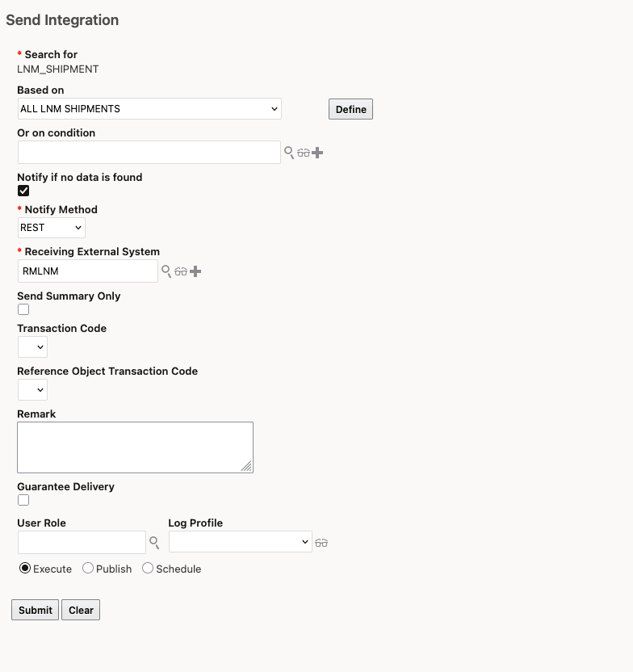Click the binoculars icon beside Log Profile

coord(321,542)
